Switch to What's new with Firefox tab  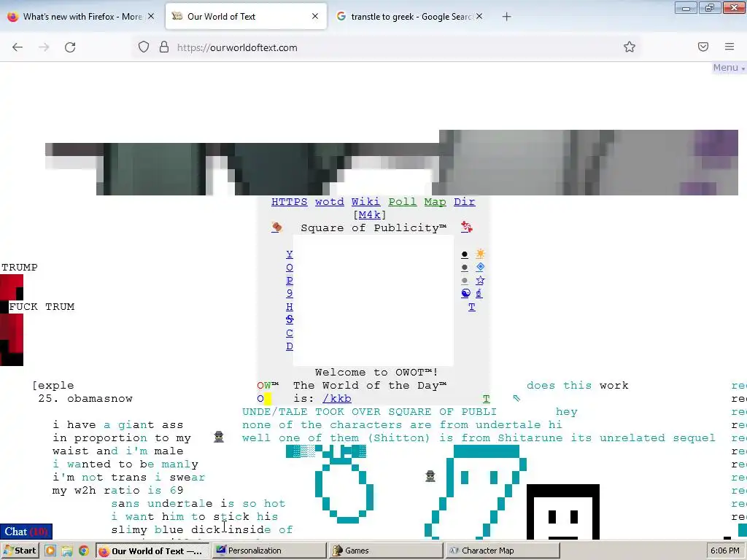81,16
